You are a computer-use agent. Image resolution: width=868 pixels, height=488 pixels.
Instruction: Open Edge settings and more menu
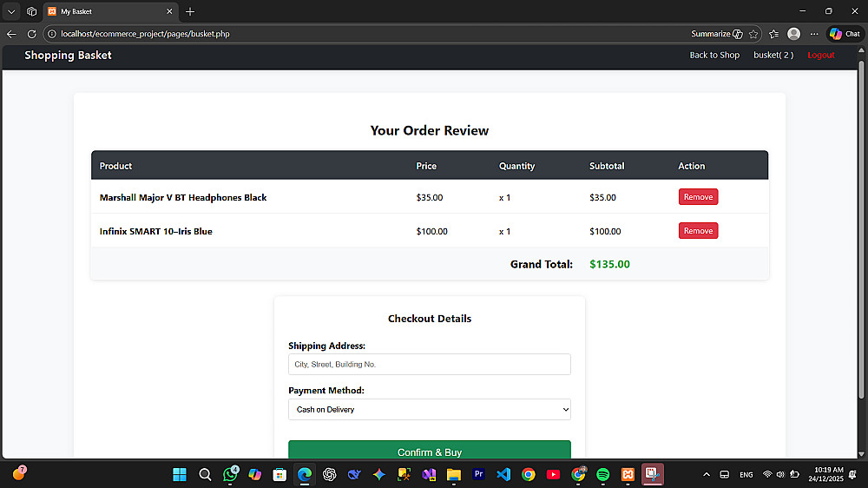click(814, 34)
